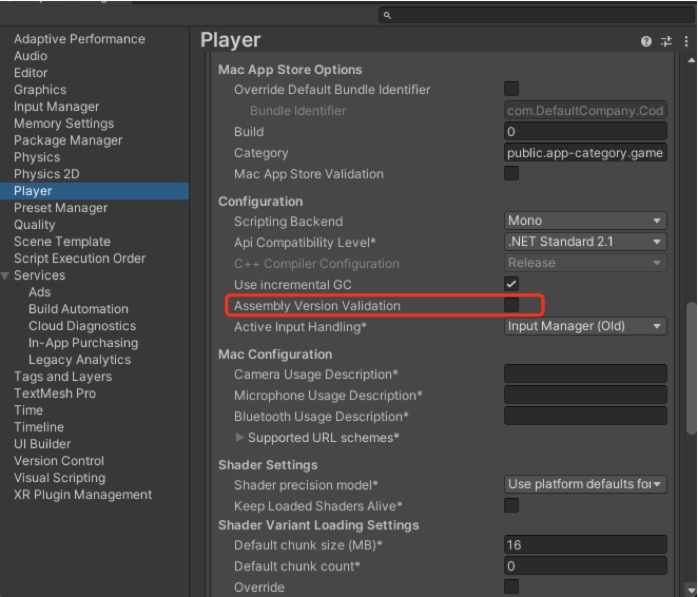Screen dimensions: 698x597
Task: Enable Mac App Store Validation
Action: point(512,174)
